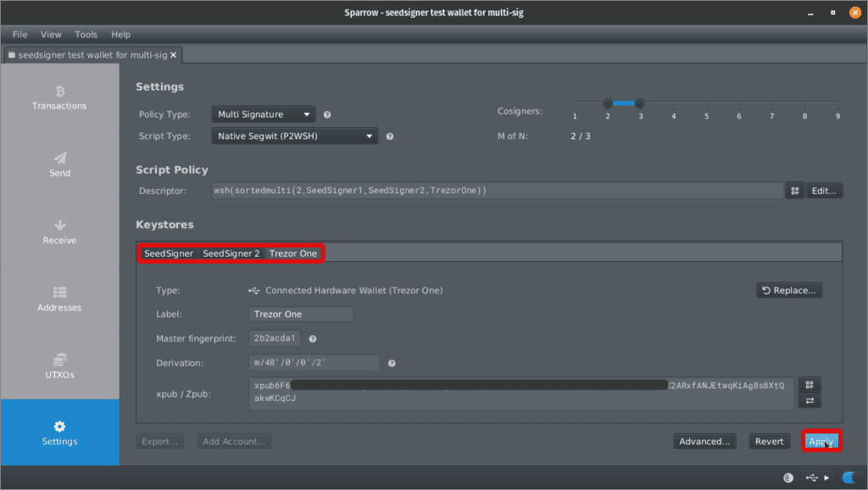Select the seedsigner test wallet tab

click(x=92, y=55)
